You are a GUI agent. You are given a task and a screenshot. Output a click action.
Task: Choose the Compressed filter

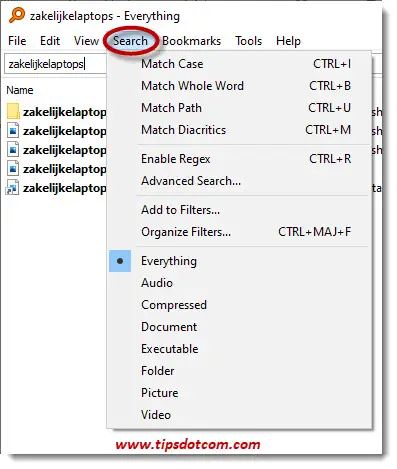(x=239, y=305)
